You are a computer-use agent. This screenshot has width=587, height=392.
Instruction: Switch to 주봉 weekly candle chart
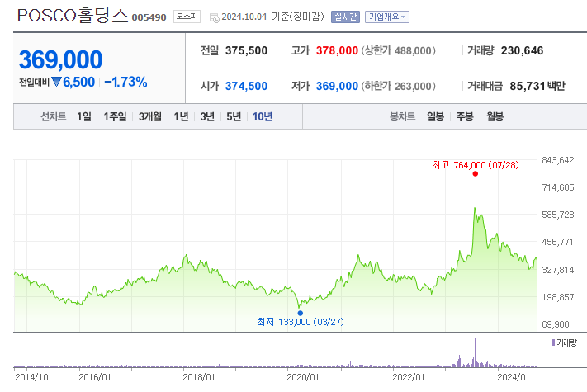point(465,116)
